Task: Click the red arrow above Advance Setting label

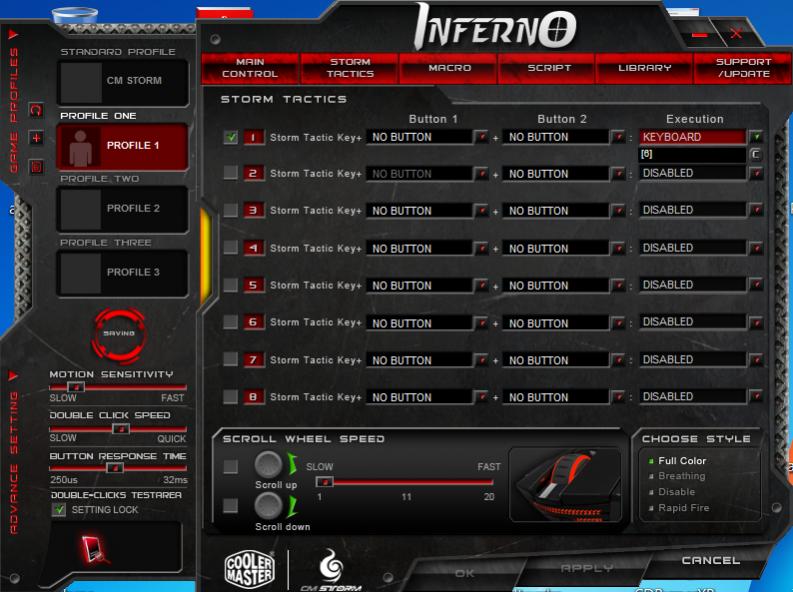Action: pyautogui.click(x=13, y=376)
